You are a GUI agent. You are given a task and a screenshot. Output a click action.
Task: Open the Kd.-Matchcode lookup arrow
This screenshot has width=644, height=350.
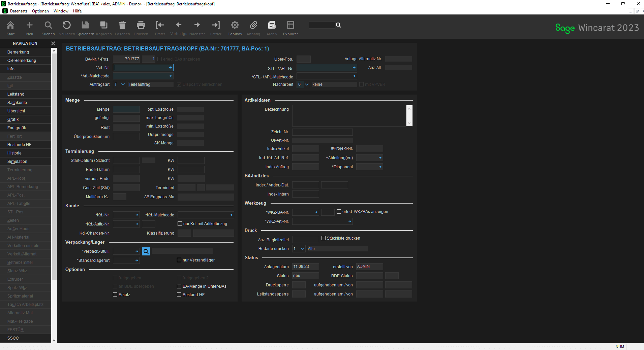pyautogui.click(x=231, y=215)
